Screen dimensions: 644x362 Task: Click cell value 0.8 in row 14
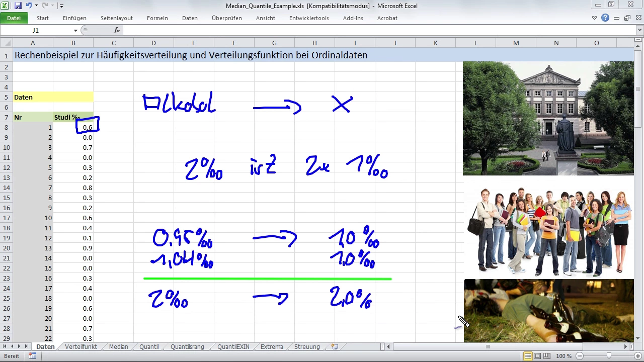73,188
